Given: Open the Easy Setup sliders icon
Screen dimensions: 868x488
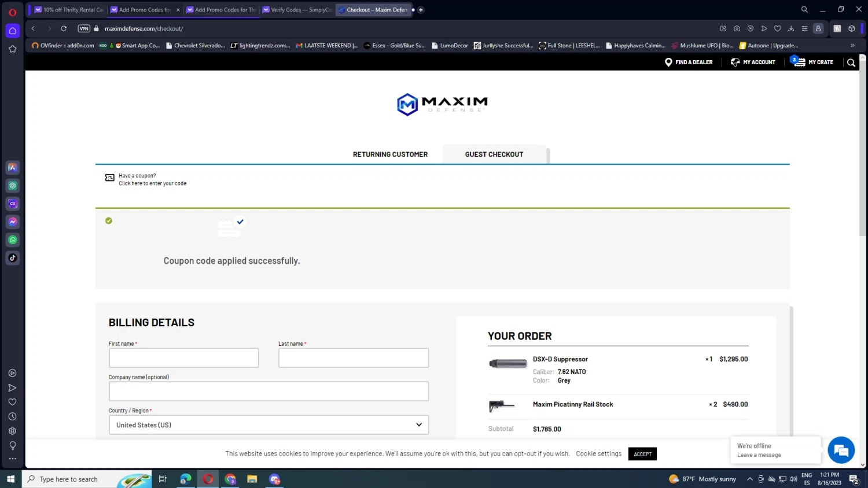Looking at the screenshot, I should tap(804, 28).
